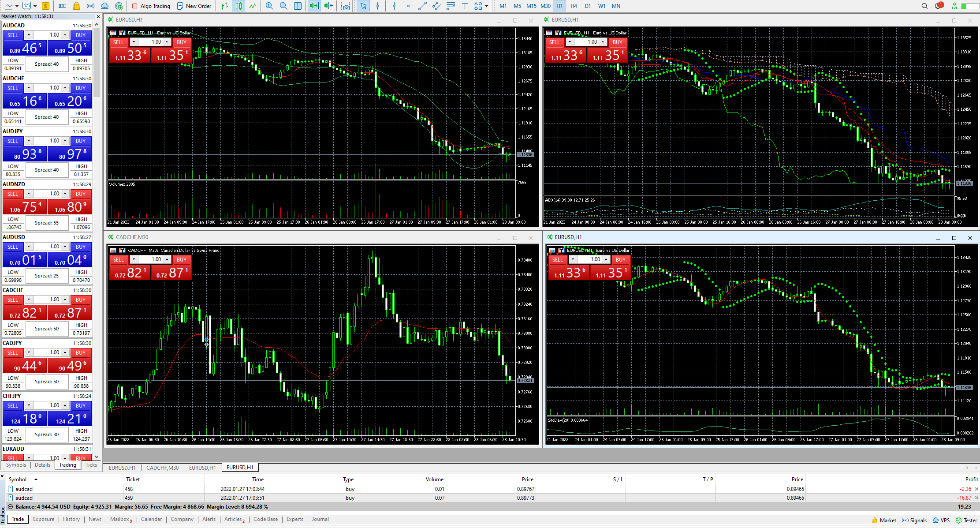Increase AUDCHF volume with up arrow

(x=65, y=88)
